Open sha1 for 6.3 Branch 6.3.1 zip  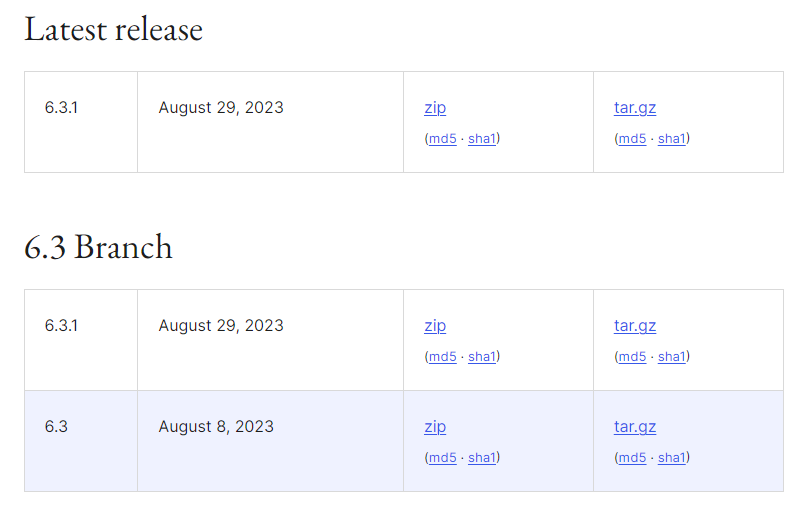481,357
